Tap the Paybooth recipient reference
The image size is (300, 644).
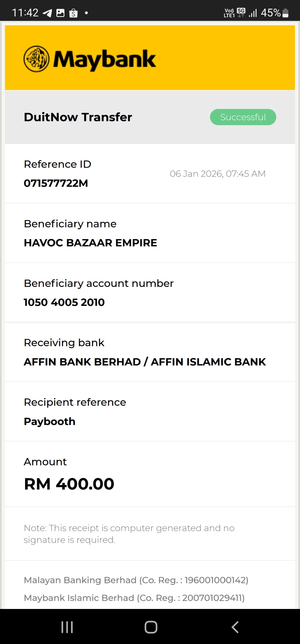[x=50, y=421]
